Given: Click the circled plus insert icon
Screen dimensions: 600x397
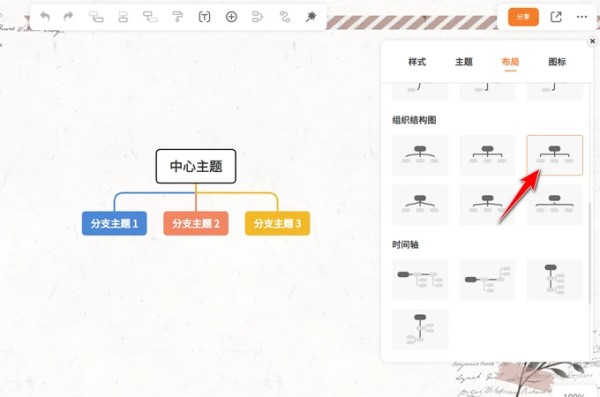Looking at the screenshot, I should click(x=232, y=17).
